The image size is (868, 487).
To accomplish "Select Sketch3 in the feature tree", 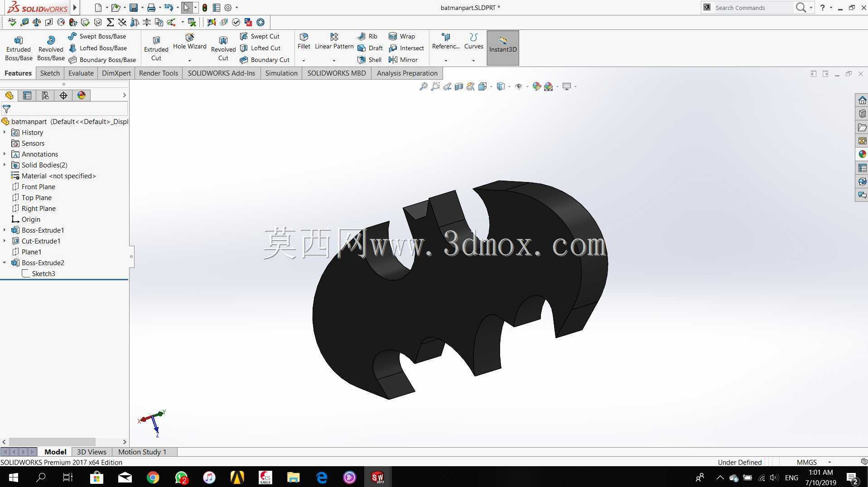I will tap(43, 273).
